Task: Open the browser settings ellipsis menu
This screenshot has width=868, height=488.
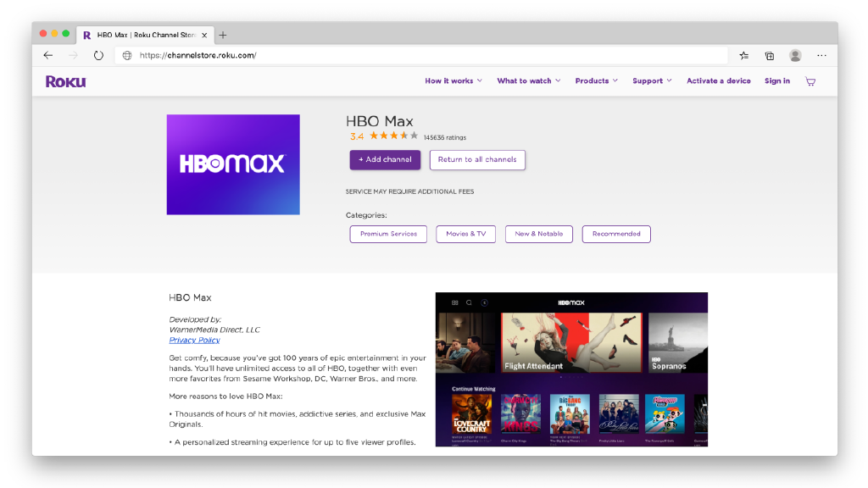Action: coord(821,55)
